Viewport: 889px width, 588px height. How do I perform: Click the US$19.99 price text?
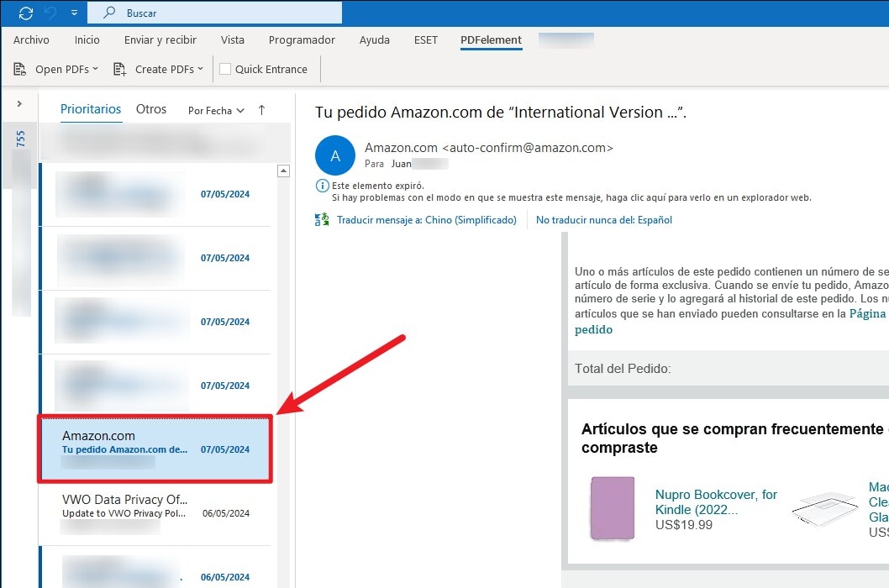point(684,525)
